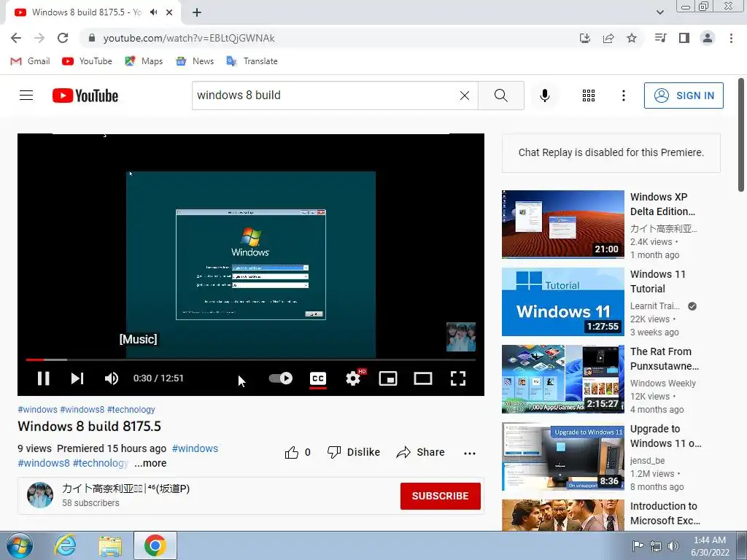The width and height of the screenshot is (747, 560).
Task: Skip to the next video
Action: [x=77, y=378]
